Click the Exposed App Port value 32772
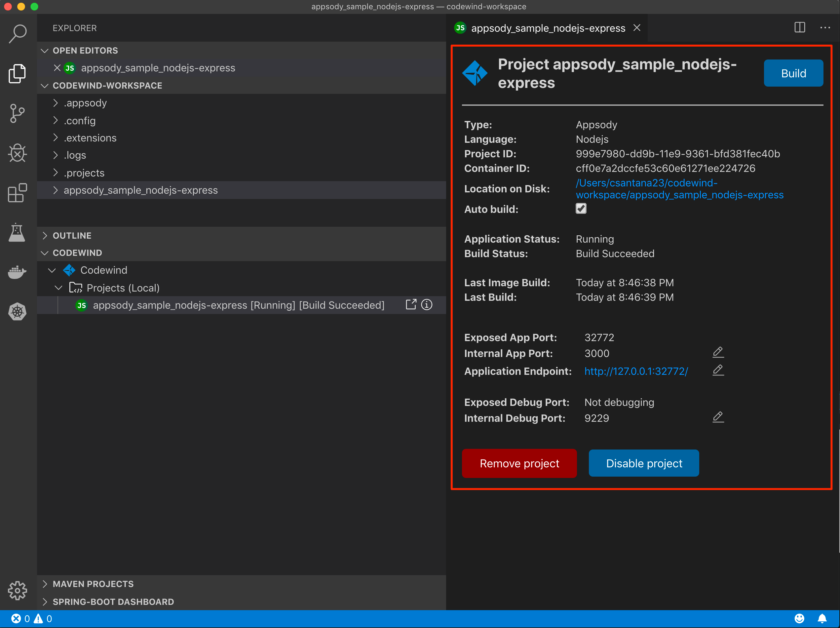 [599, 337]
